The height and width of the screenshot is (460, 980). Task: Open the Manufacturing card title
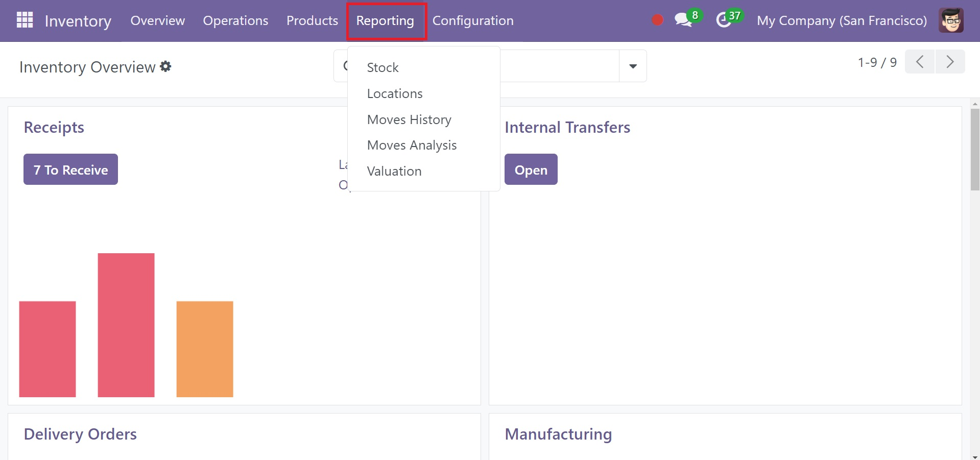558,434
